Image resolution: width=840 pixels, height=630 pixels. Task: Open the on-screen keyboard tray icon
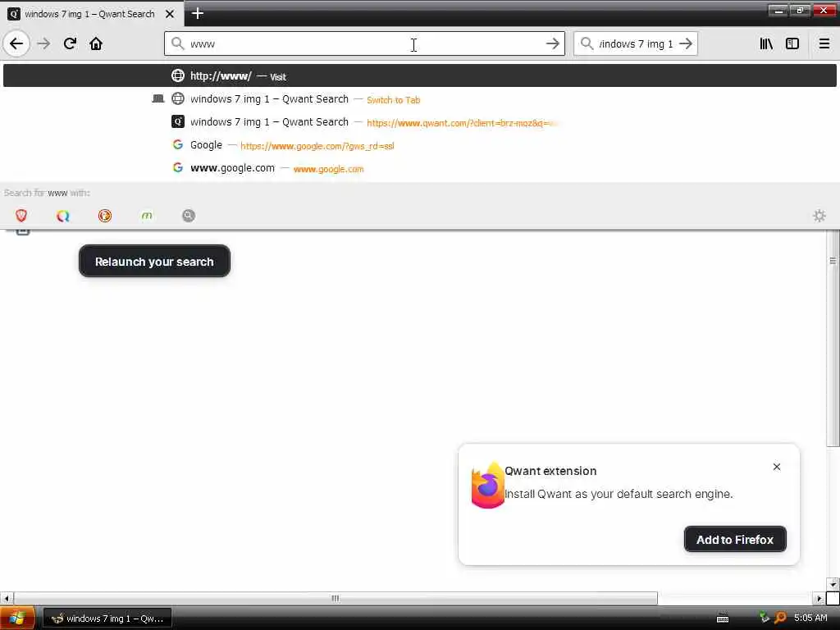click(x=723, y=619)
